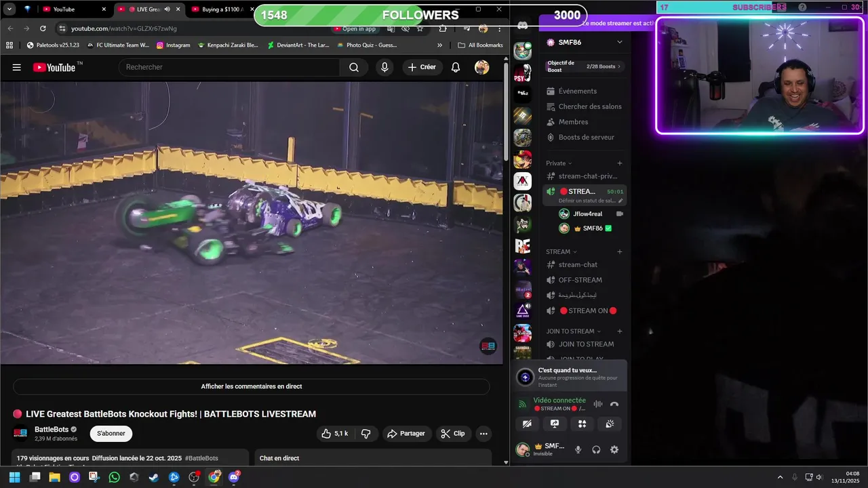
Task: Open Discord noise suppression waveform
Action: tap(598, 404)
